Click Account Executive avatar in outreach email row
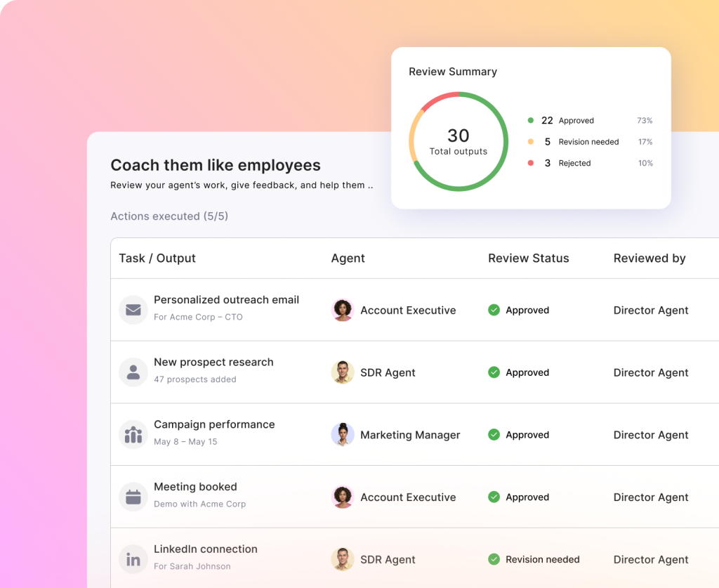719x588 pixels. [343, 310]
